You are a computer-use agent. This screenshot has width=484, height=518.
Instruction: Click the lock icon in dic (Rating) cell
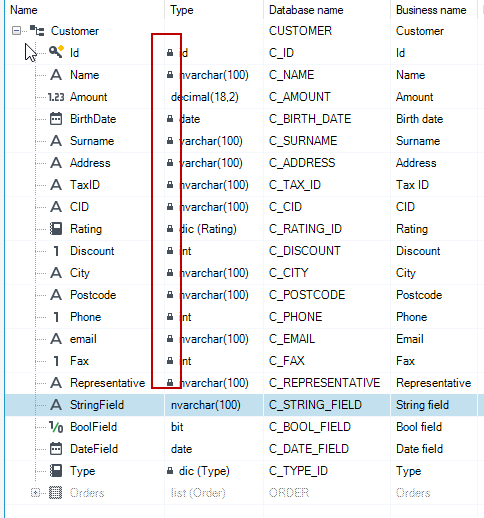point(170,229)
